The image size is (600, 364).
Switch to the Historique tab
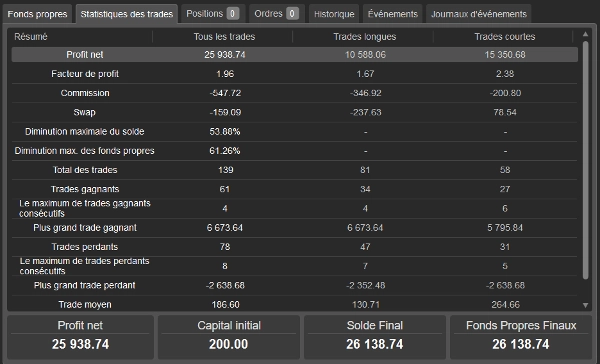coord(334,14)
